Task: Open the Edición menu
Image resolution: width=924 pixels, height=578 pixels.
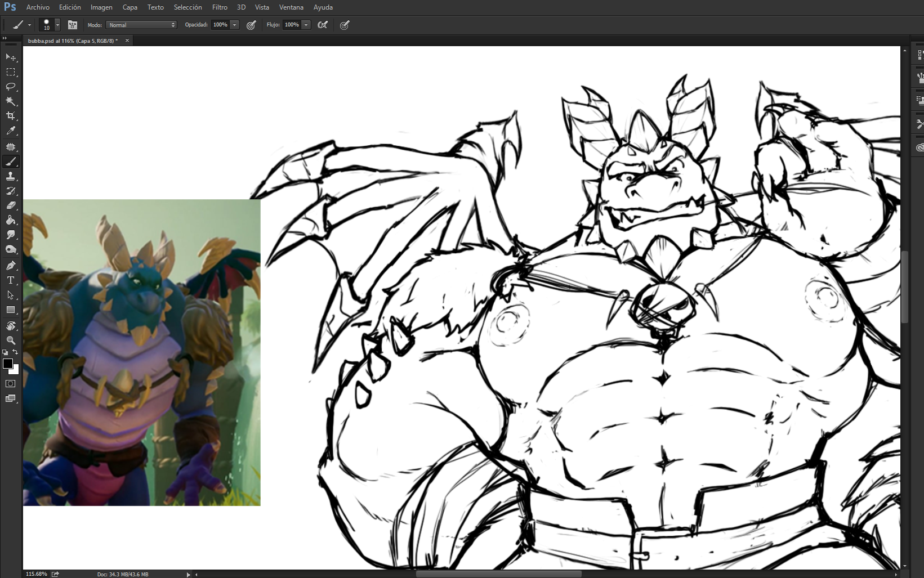Action: tap(70, 7)
